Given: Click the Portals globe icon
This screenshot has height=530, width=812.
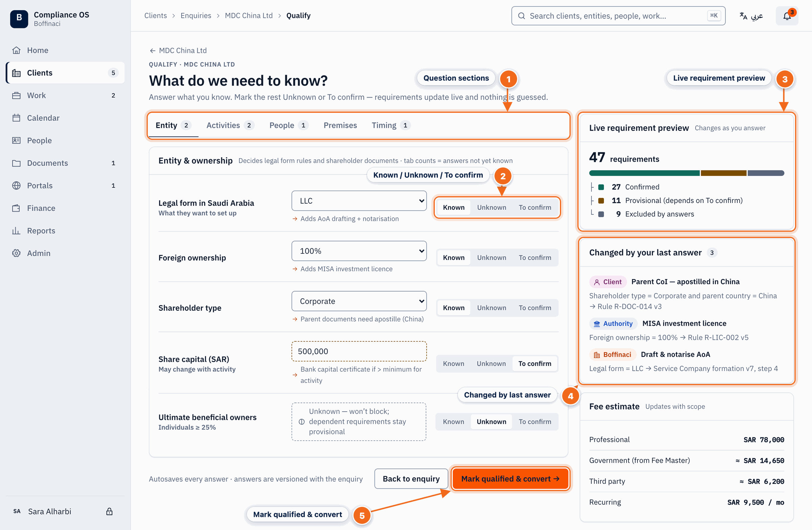Looking at the screenshot, I should 16,185.
